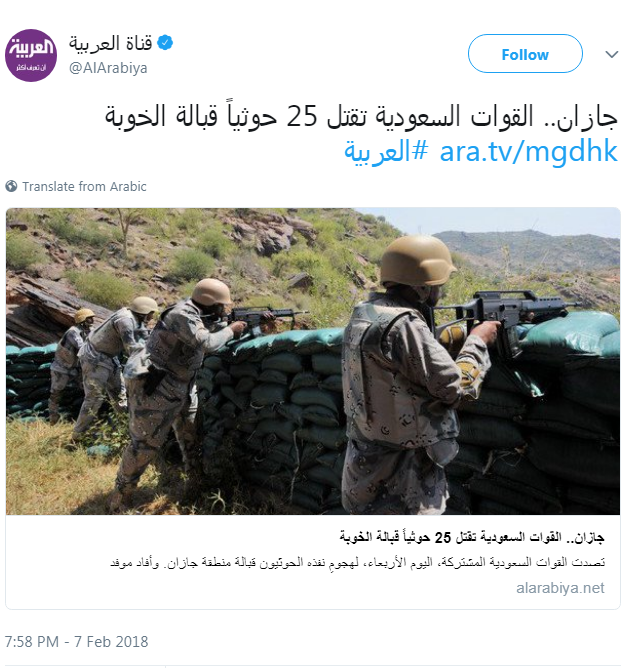Click the bold Arabic card headline
Image resolution: width=623 pixels, height=668 pixels.
tap(472, 538)
